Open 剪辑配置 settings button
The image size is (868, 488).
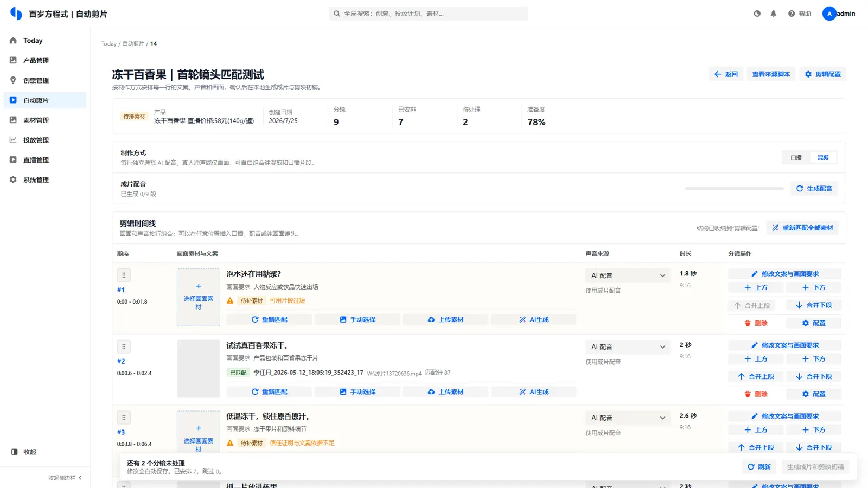pos(822,74)
